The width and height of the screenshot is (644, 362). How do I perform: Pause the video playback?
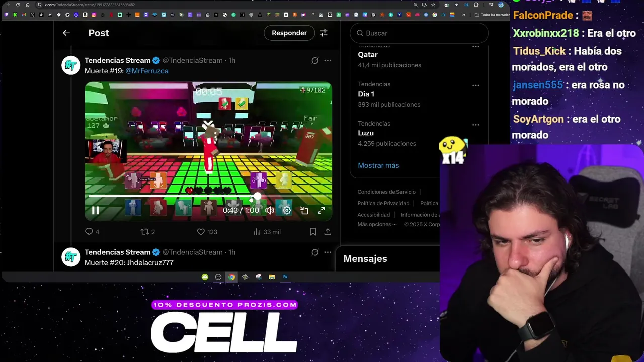(x=95, y=210)
